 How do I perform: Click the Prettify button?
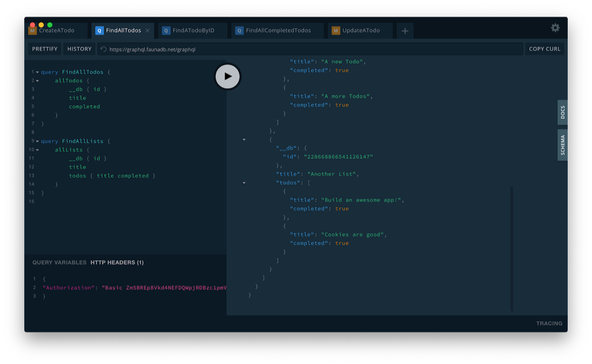pyautogui.click(x=45, y=49)
